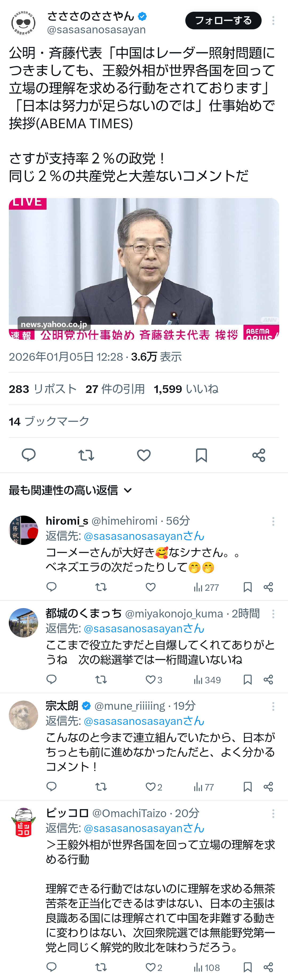Viewport: 288px width, 980px height.
Task: Open more options for main post
Action: pos(273,21)
